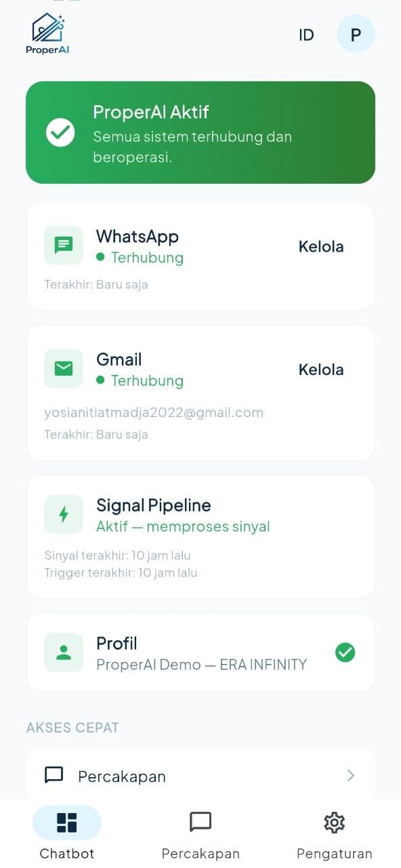
Task: Switch to the Percakapan tab
Action: 200,834
